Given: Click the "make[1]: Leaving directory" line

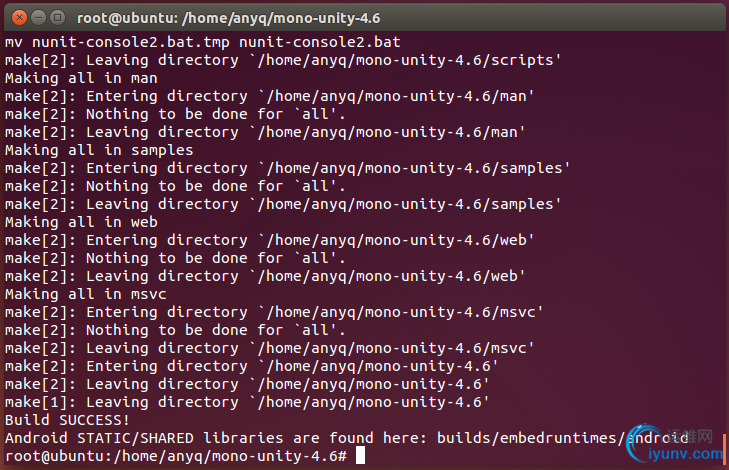Looking at the screenshot, I should point(247,402).
